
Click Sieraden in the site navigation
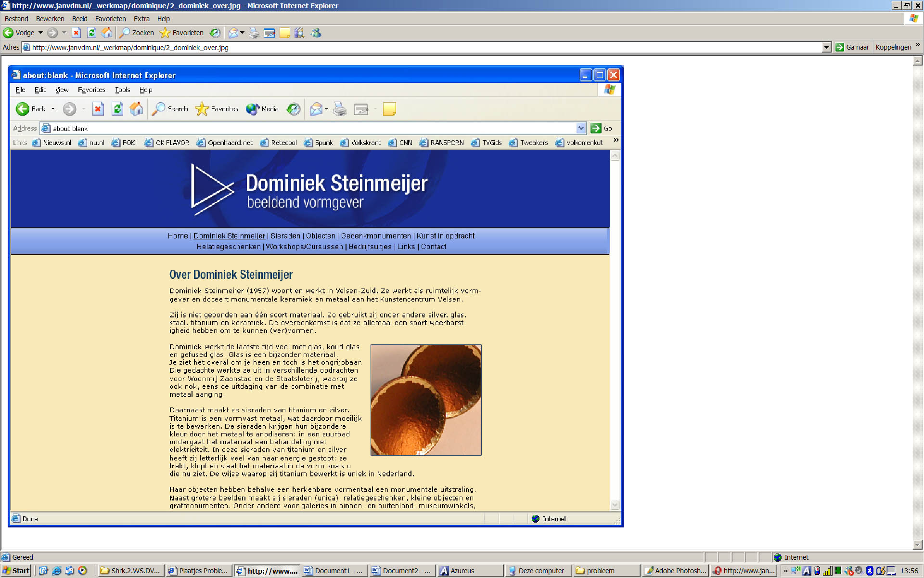coord(285,236)
